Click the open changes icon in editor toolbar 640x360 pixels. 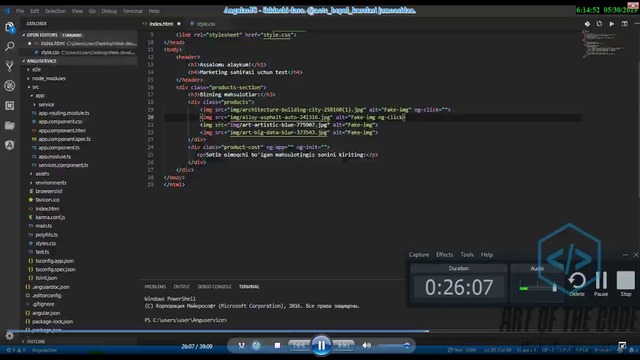[599, 24]
